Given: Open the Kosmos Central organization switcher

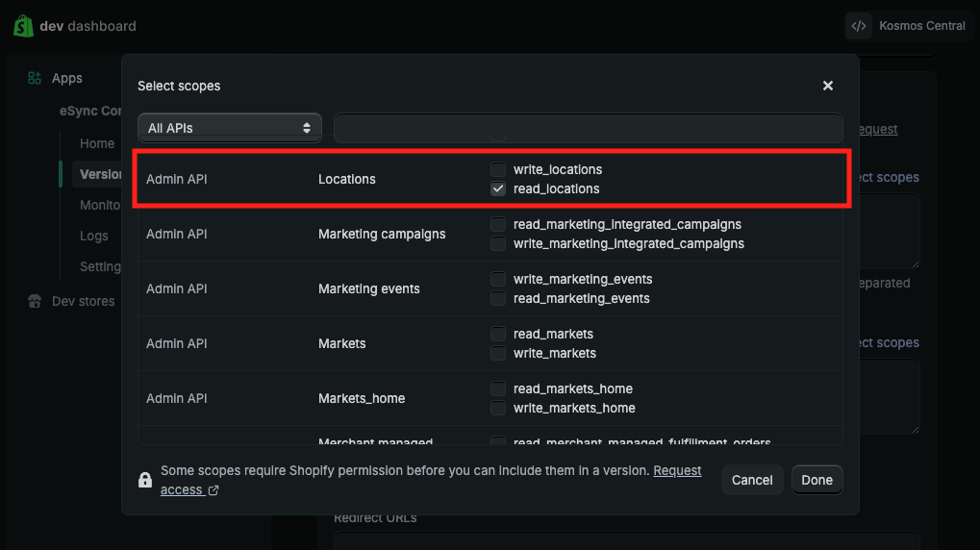Looking at the screenshot, I should 920,26.
